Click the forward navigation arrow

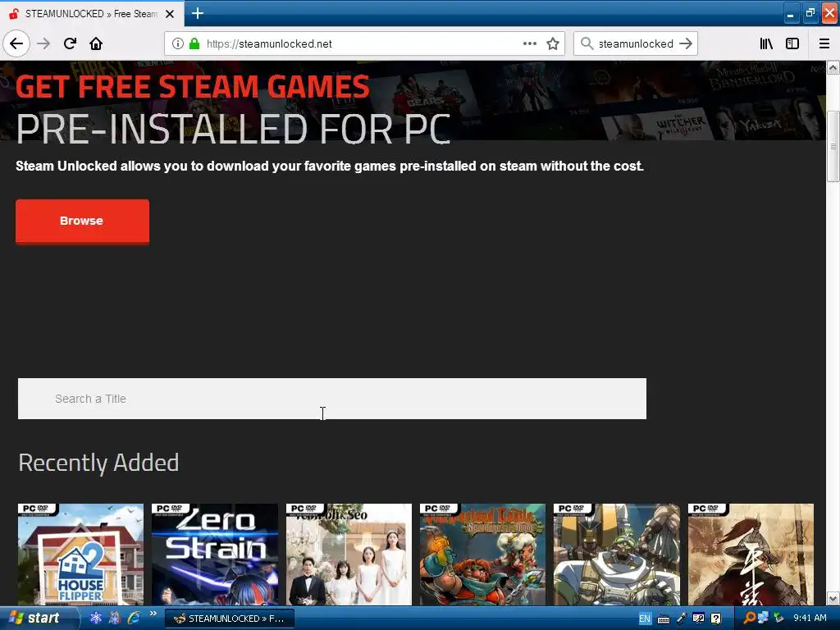(43, 43)
